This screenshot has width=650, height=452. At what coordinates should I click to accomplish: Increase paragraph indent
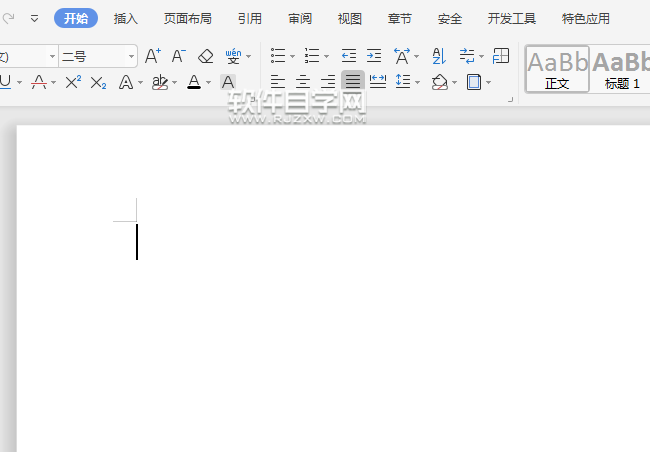tap(374, 56)
